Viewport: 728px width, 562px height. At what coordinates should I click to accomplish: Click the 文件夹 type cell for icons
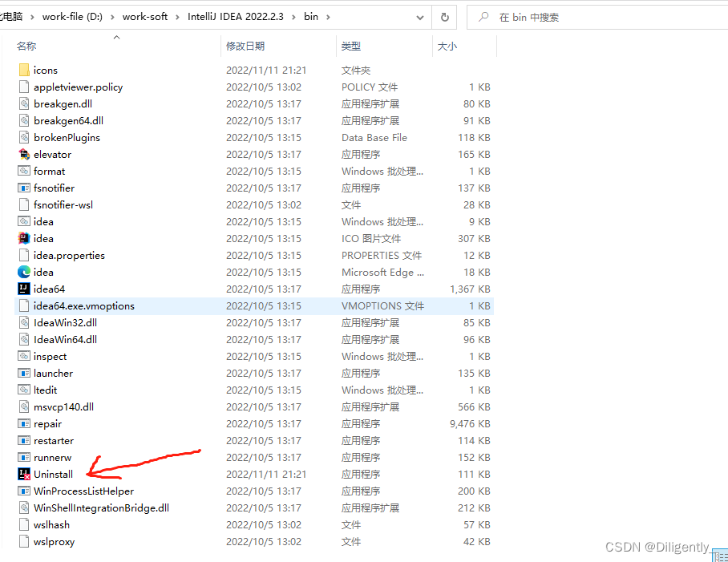[356, 70]
